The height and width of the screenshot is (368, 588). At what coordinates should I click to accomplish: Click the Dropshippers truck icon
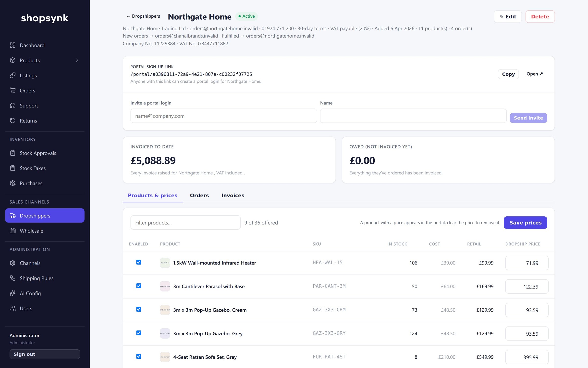[13, 216]
